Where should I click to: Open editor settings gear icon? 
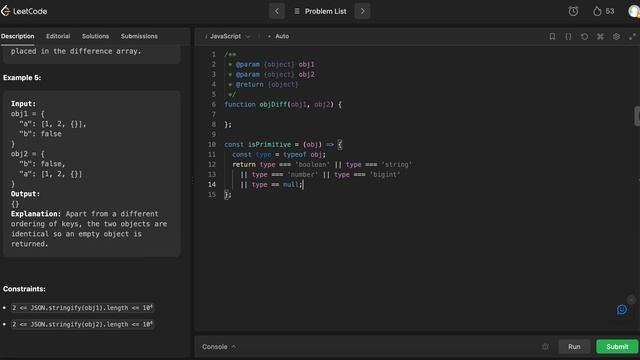pos(616,36)
